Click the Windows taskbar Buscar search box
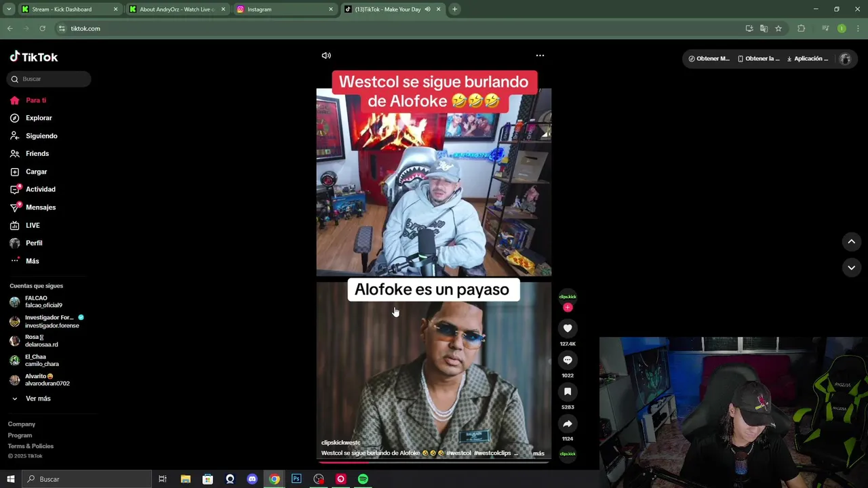Screen dimensions: 868x488 click(x=86, y=479)
